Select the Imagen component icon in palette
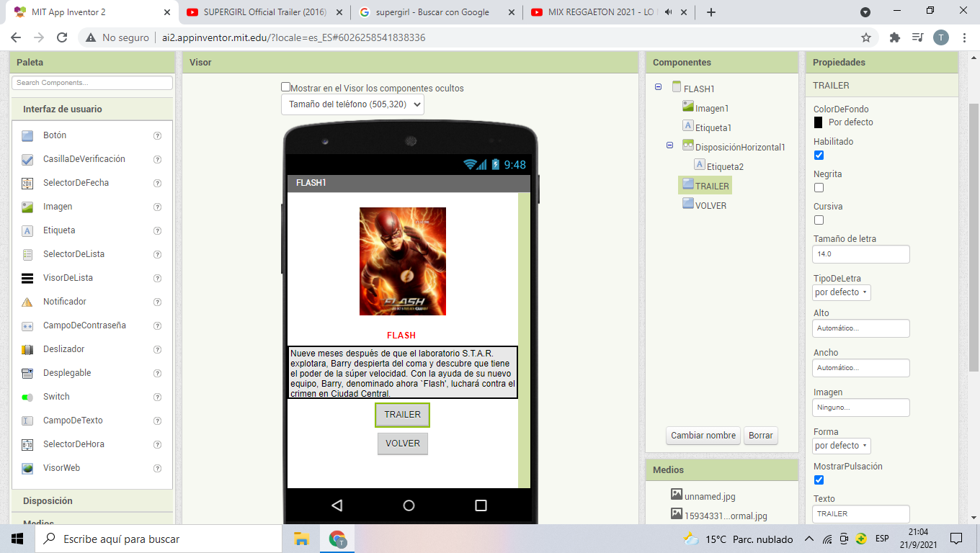The height and width of the screenshot is (553, 980). [x=27, y=207]
